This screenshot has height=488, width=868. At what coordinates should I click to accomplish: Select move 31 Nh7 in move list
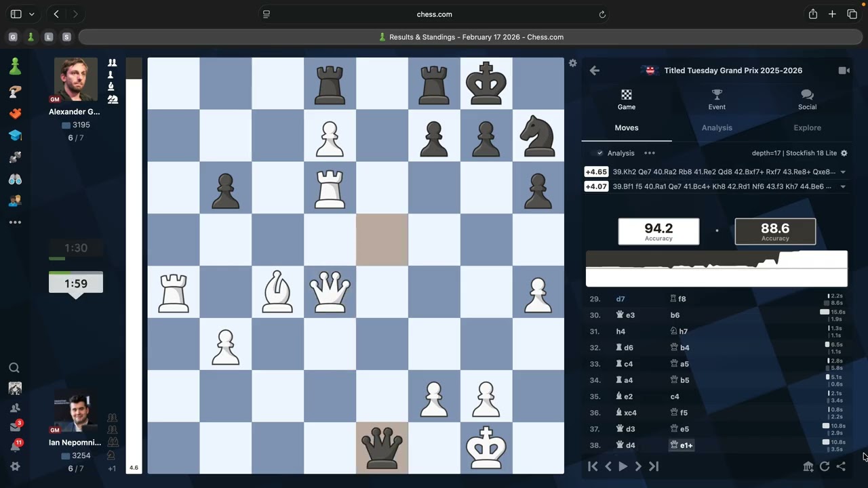(x=679, y=331)
